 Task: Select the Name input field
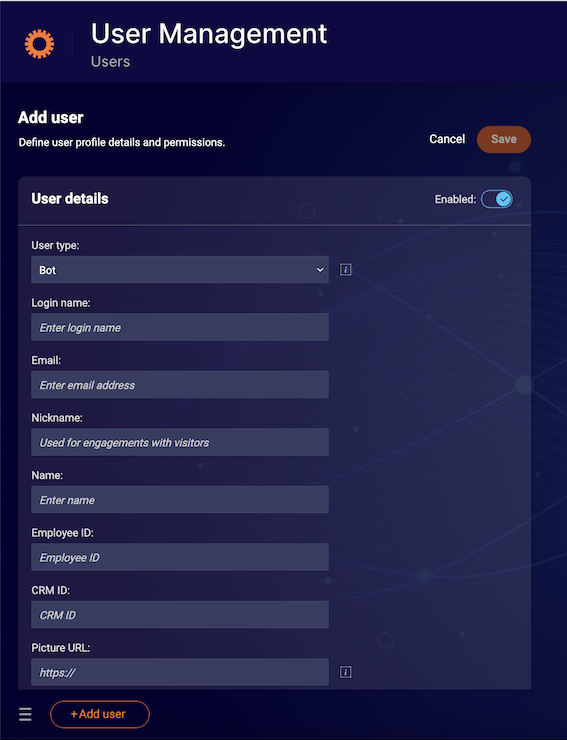[x=180, y=500]
